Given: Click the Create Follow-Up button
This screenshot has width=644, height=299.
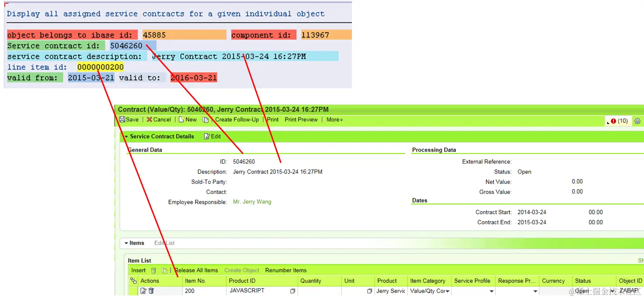Looking at the screenshot, I should pyautogui.click(x=237, y=120).
